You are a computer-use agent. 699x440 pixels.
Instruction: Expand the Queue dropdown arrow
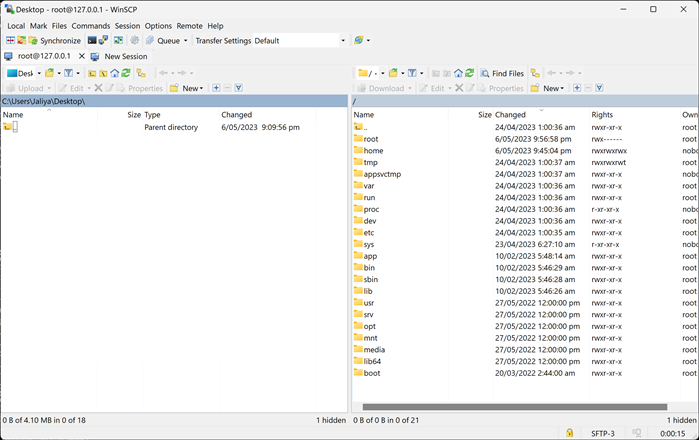click(186, 41)
